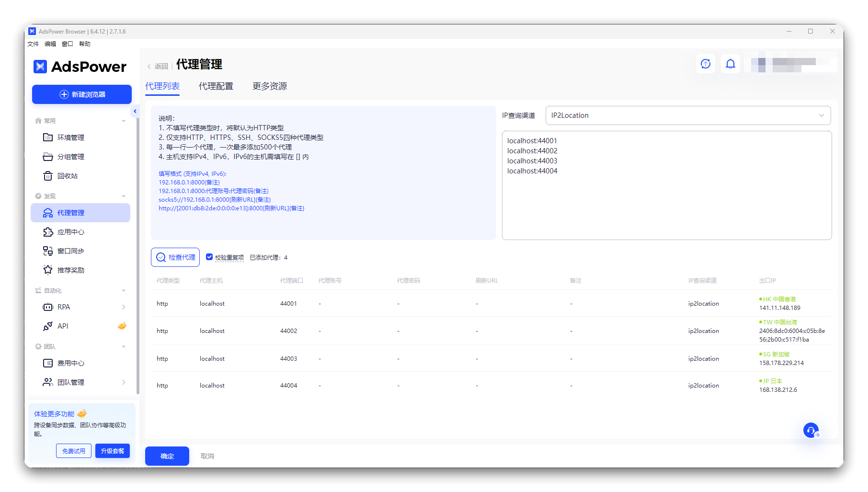Click the blue 确定 button
868x492 pixels.
click(x=167, y=456)
